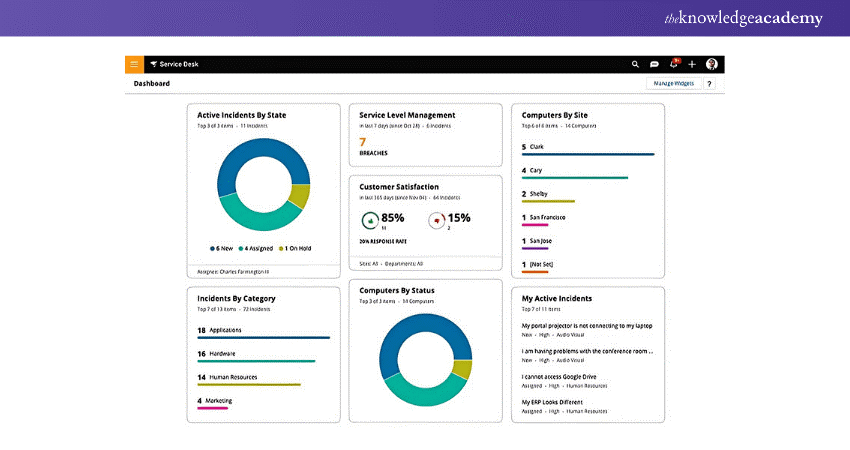Select the Applications category bar

point(263,337)
